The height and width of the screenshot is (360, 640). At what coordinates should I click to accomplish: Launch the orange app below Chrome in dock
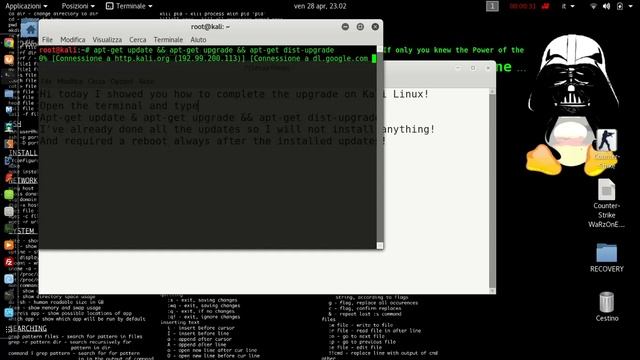click(9, 60)
